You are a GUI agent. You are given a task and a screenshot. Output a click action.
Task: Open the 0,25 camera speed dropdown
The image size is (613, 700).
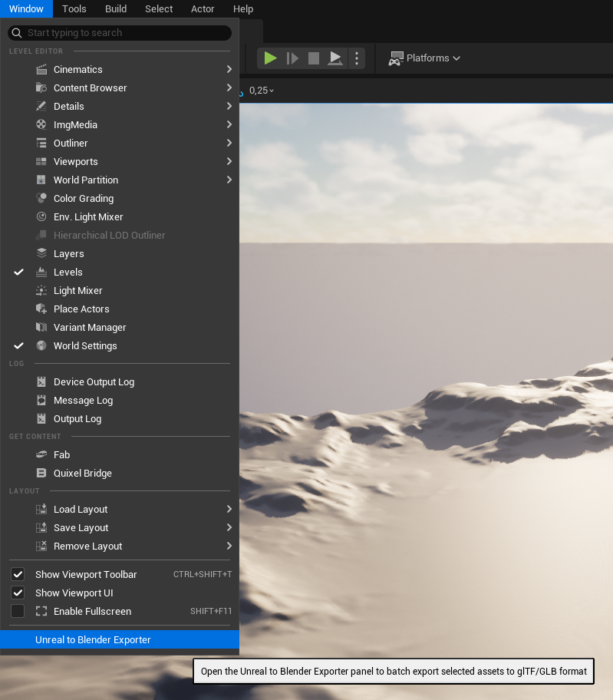point(262,91)
